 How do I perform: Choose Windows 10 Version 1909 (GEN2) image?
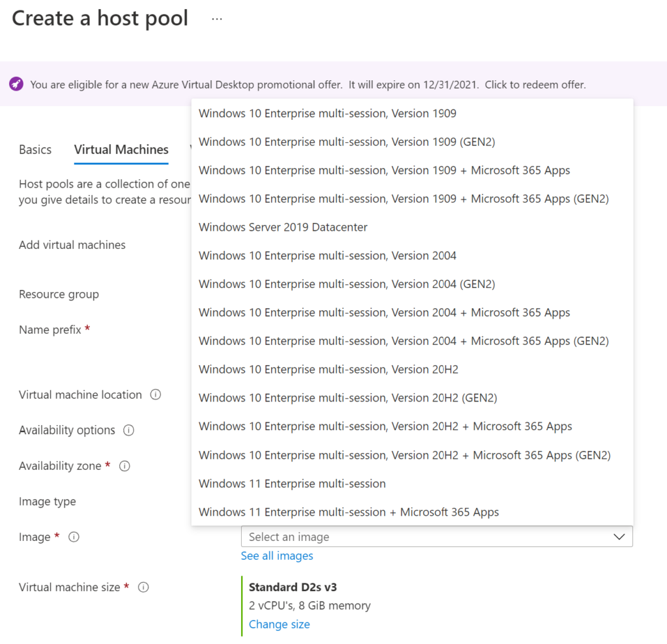point(412,141)
